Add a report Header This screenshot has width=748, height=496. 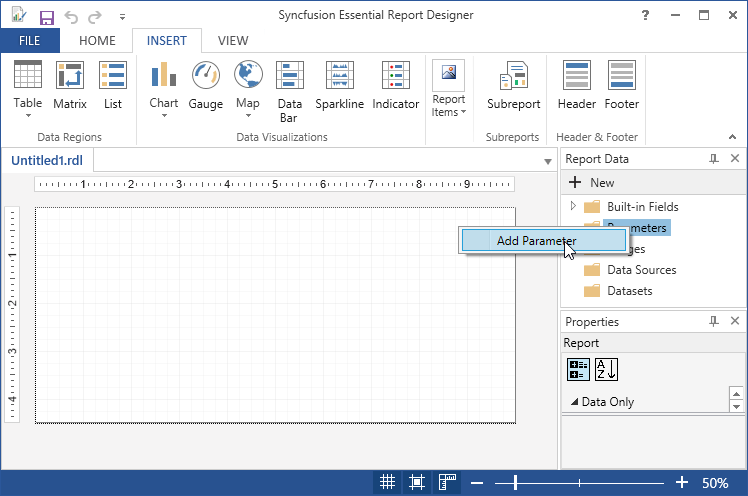click(577, 85)
